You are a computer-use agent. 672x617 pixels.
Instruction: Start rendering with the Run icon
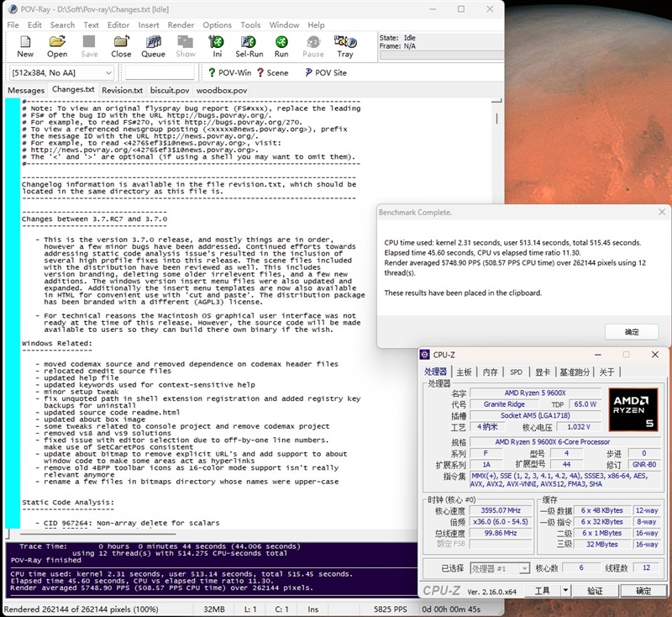(281, 45)
